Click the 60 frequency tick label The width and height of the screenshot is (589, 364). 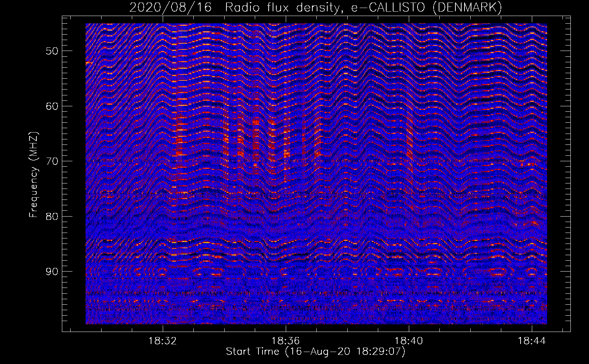52,106
